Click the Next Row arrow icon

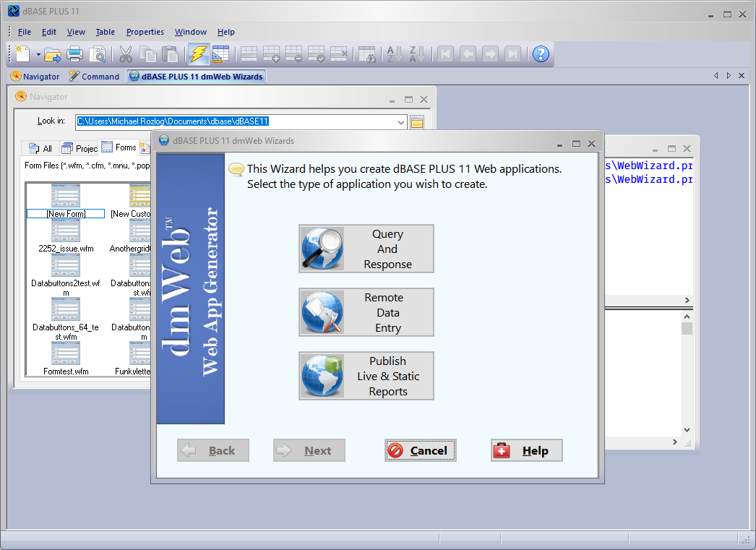click(490, 54)
